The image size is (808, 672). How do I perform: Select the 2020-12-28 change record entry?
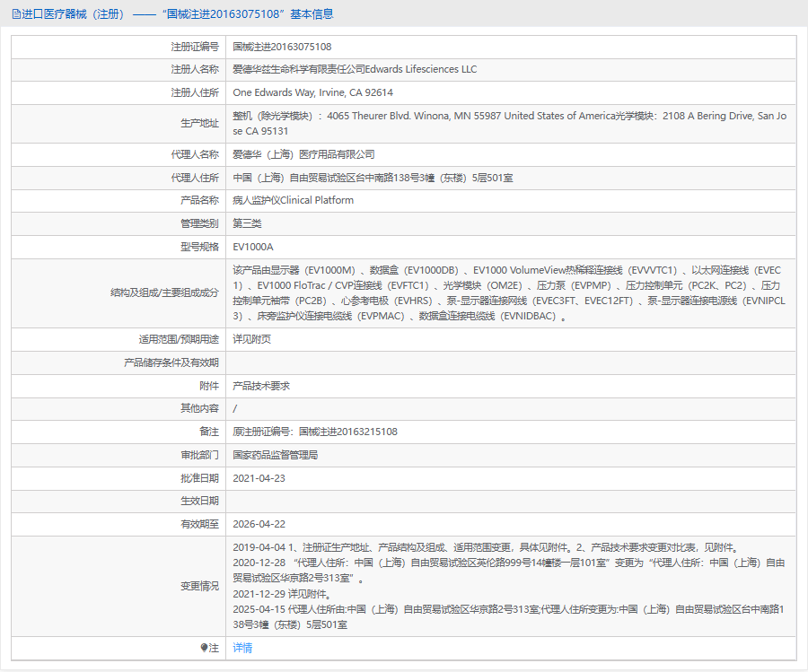[509, 571]
